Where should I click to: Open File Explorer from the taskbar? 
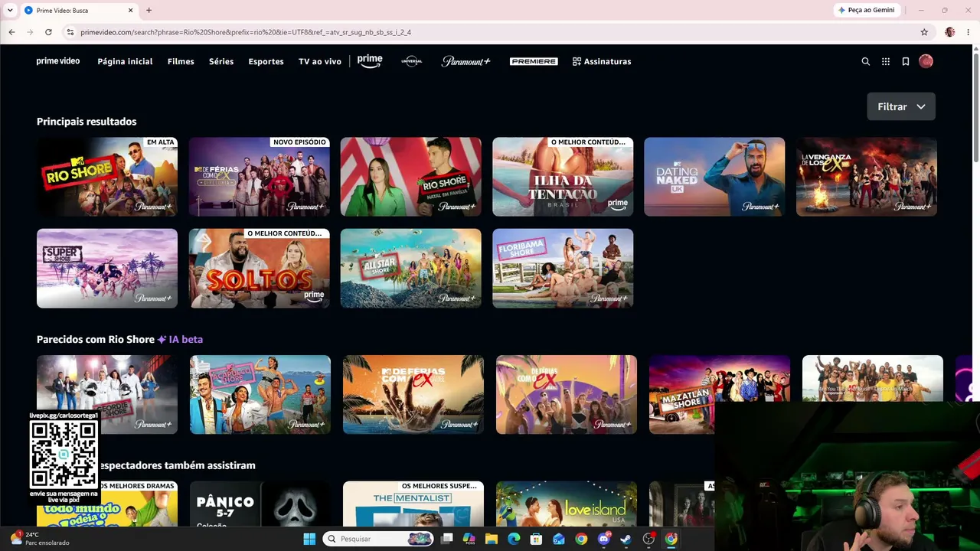pyautogui.click(x=492, y=539)
